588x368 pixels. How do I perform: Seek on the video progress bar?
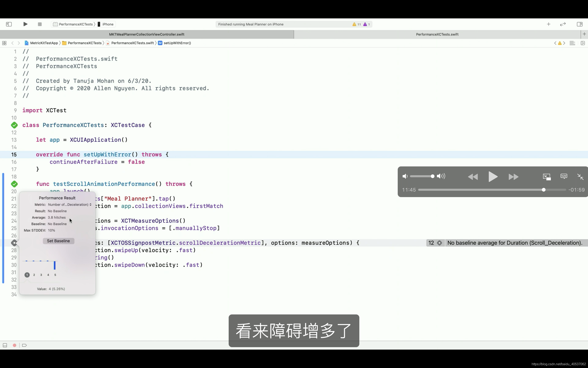pyautogui.click(x=492, y=190)
